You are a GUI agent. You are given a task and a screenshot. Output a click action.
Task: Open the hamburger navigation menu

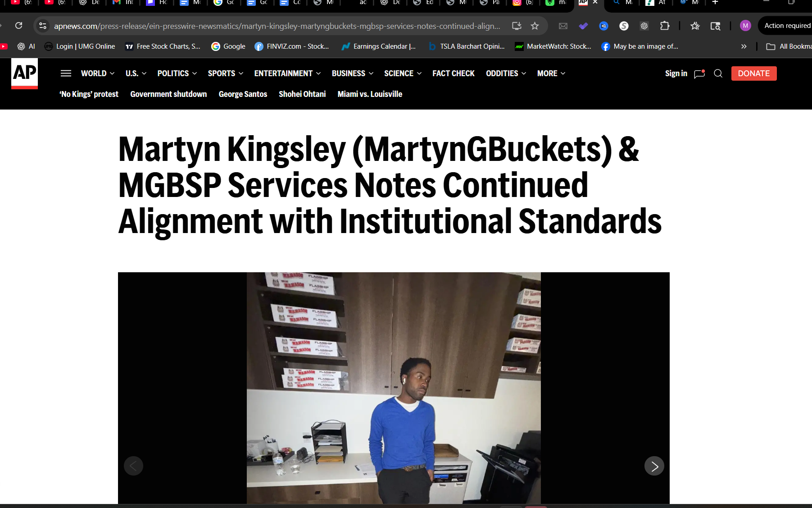(66, 73)
